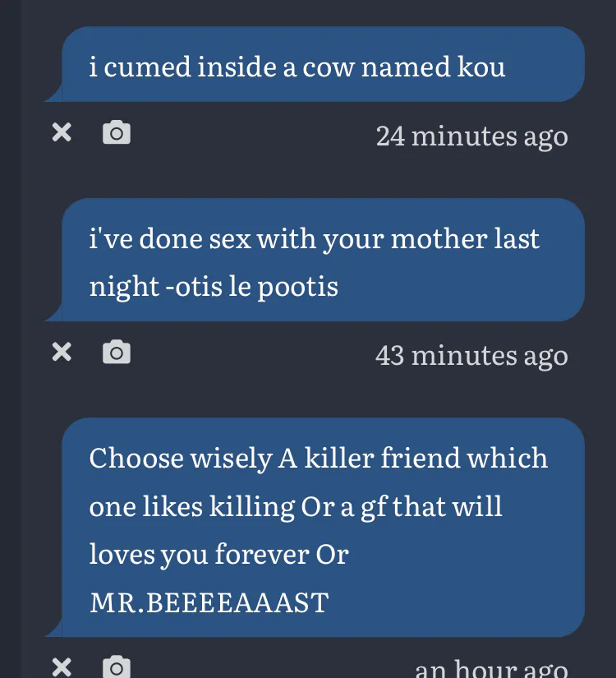Select the cow named kou message bubble

[x=323, y=65]
